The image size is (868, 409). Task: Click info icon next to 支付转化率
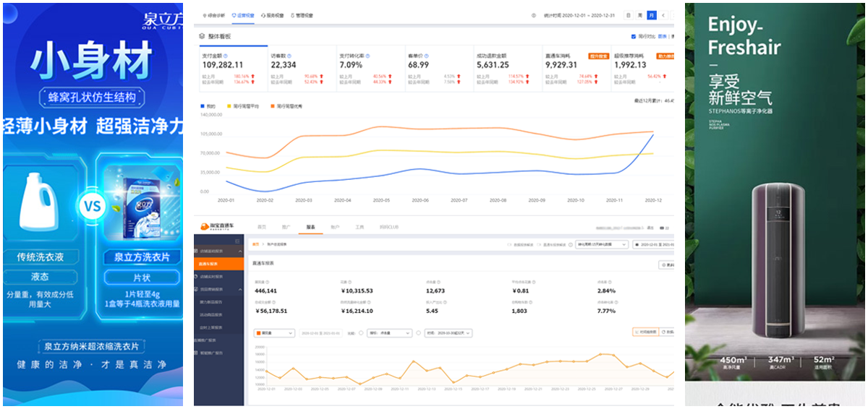(x=366, y=56)
